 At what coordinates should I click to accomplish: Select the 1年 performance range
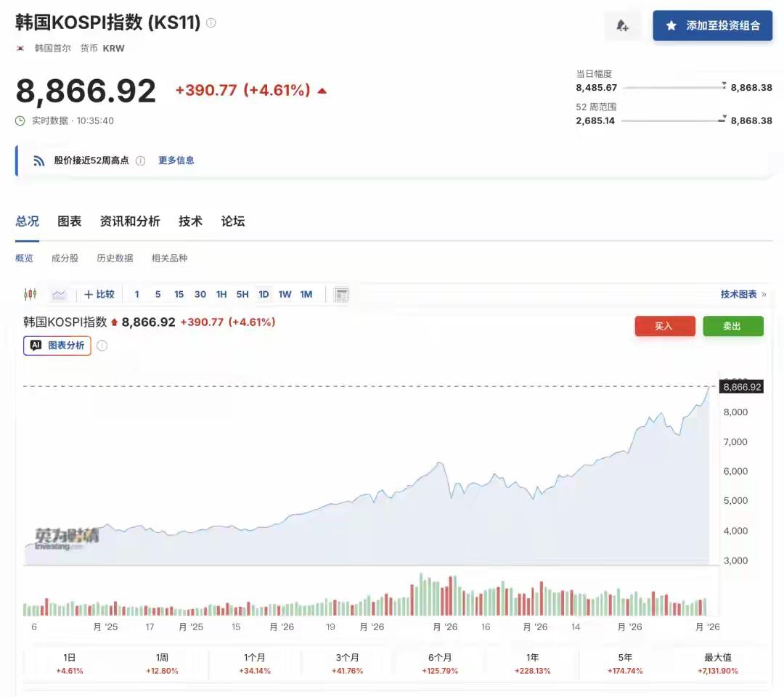pos(533,664)
